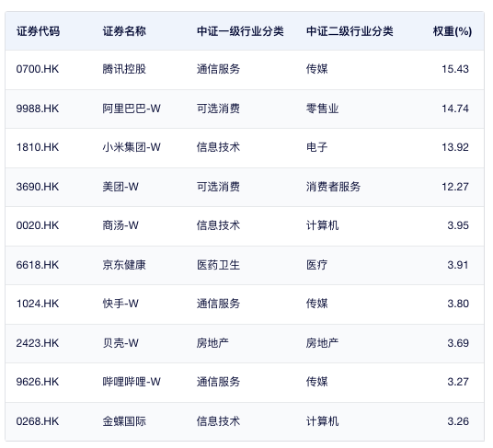Click weight value 13.92
The width and height of the screenshot is (493, 448).
click(455, 147)
